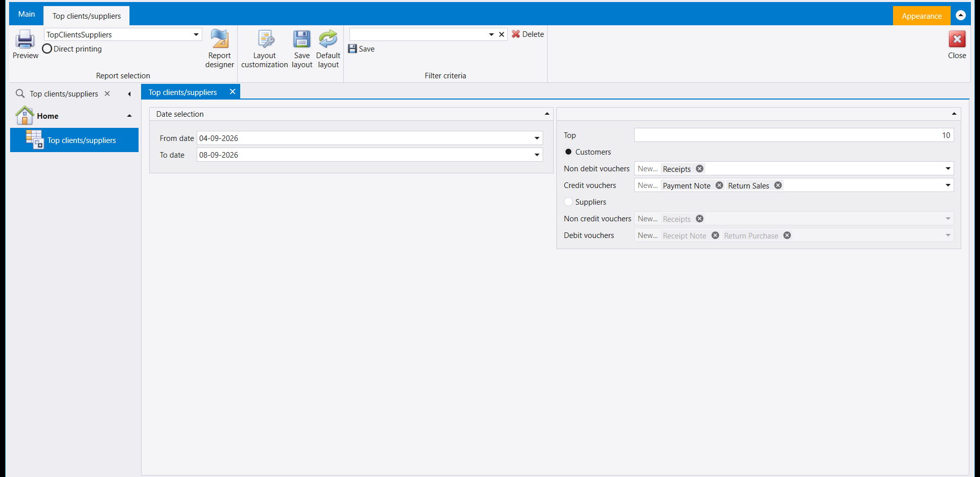This screenshot has height=477, width=980.
Task: Click New... in Non debit vouchers field
Action: coord(647,169)
